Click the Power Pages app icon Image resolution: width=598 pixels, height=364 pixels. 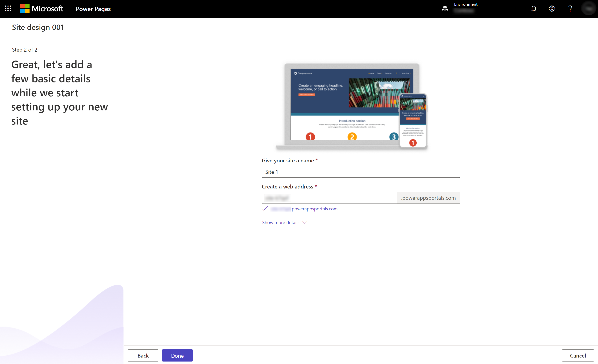pos(93,8)
